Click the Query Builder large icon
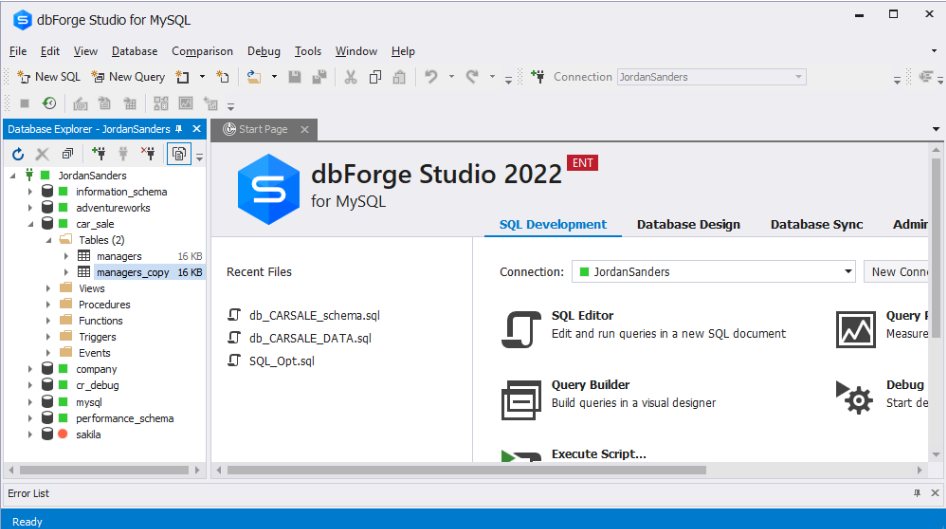Screen dimensions: 946x529 point(521,399)
